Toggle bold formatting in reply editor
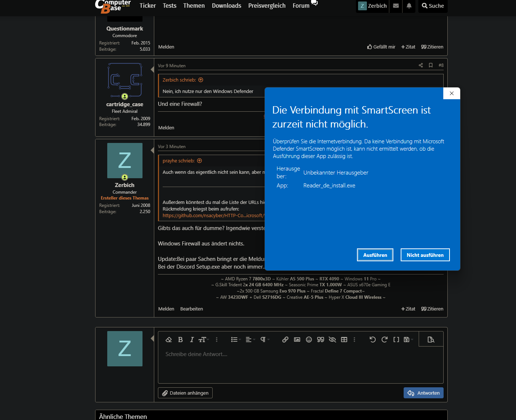516x420 pixels. (x=180, y=340)
